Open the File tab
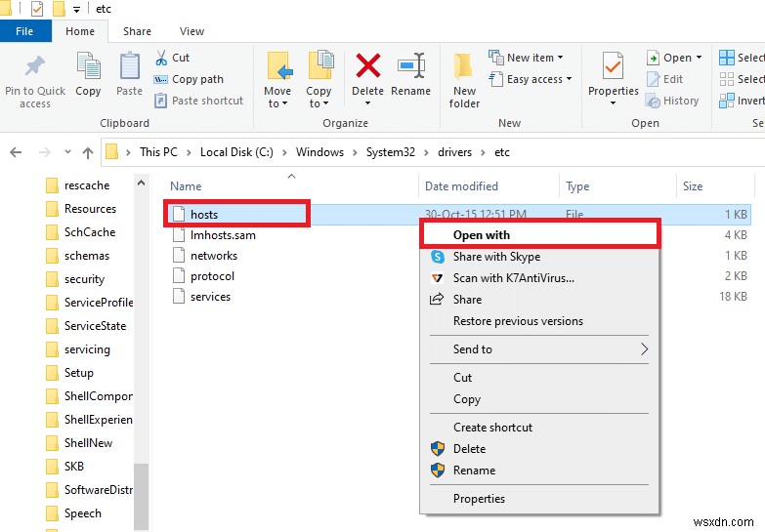765x532 pixels. [x=24, y=31]
